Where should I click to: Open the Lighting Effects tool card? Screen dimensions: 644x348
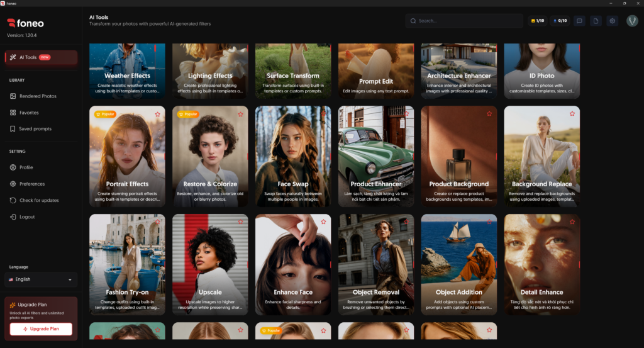coord(210,70)
